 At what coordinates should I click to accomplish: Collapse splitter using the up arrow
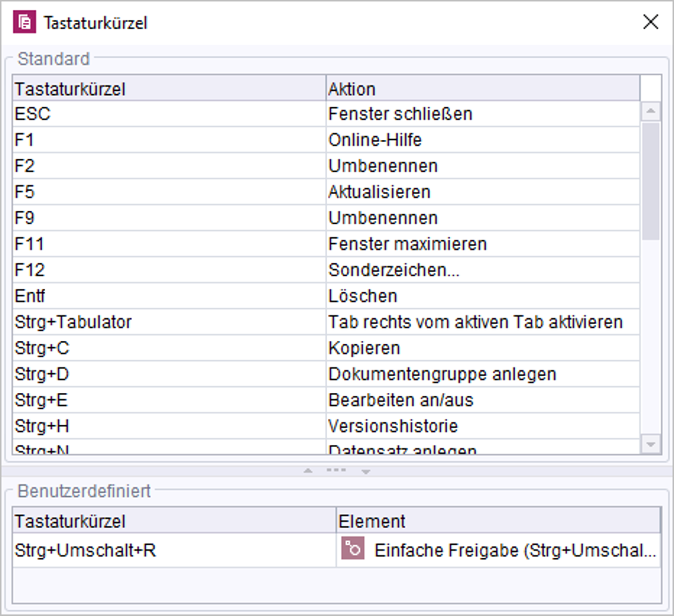point(308,471)
